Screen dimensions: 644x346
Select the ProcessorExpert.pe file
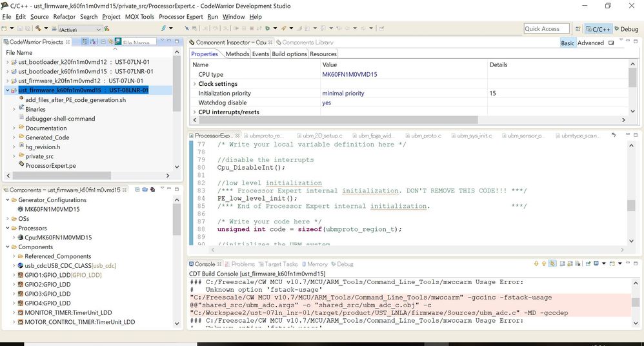tap(50, 165)
